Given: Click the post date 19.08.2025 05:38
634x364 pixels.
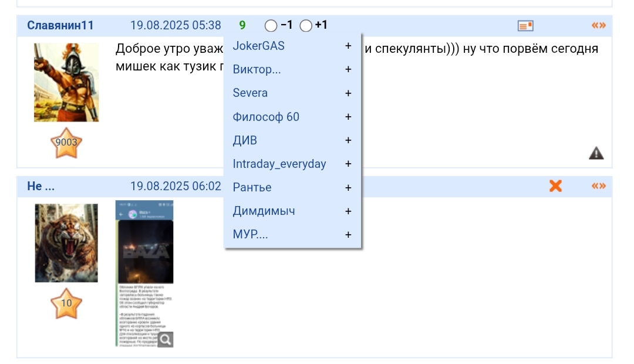Looking at the screenshot, I should coord(176,25).
